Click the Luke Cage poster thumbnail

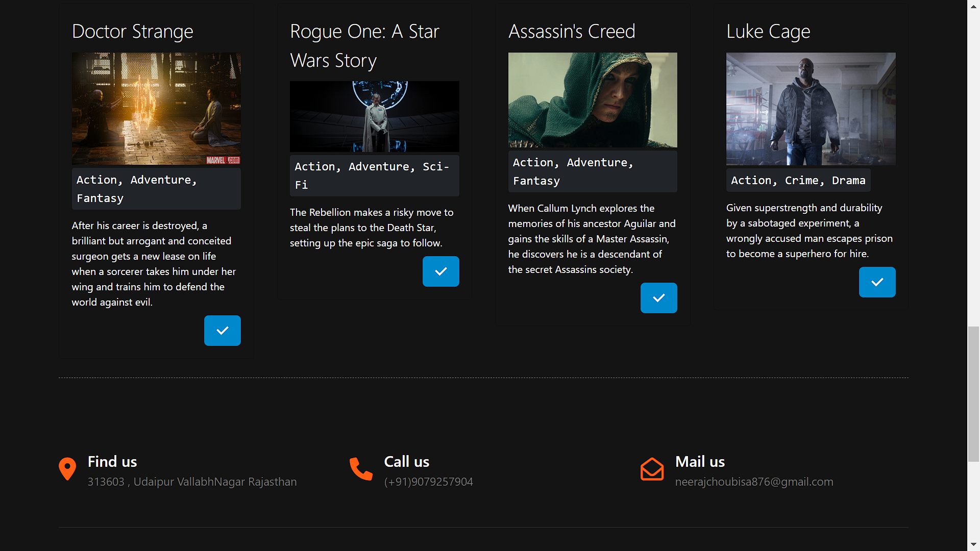coord(811,109)
